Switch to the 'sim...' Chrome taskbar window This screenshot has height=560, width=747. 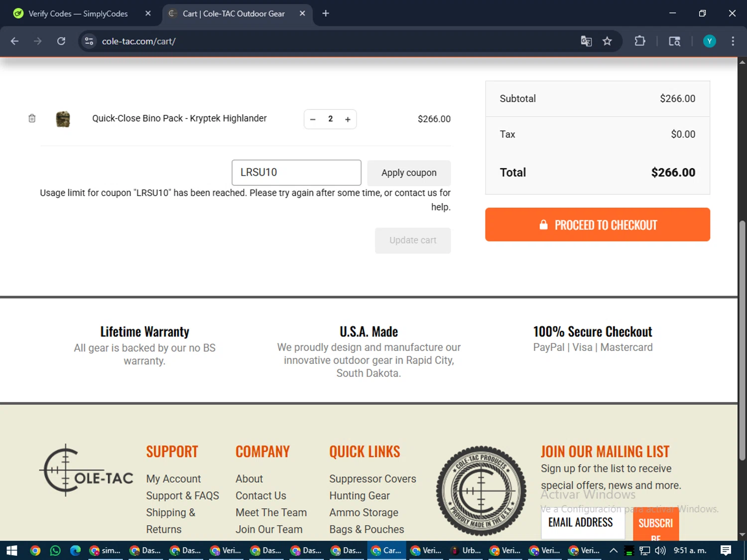[x=105, y=551]
